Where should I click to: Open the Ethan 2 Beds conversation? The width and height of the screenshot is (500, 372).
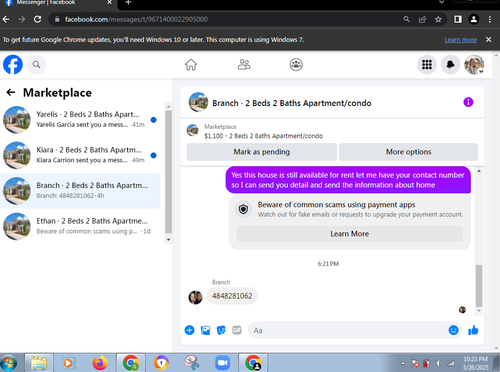click(80, 226)
